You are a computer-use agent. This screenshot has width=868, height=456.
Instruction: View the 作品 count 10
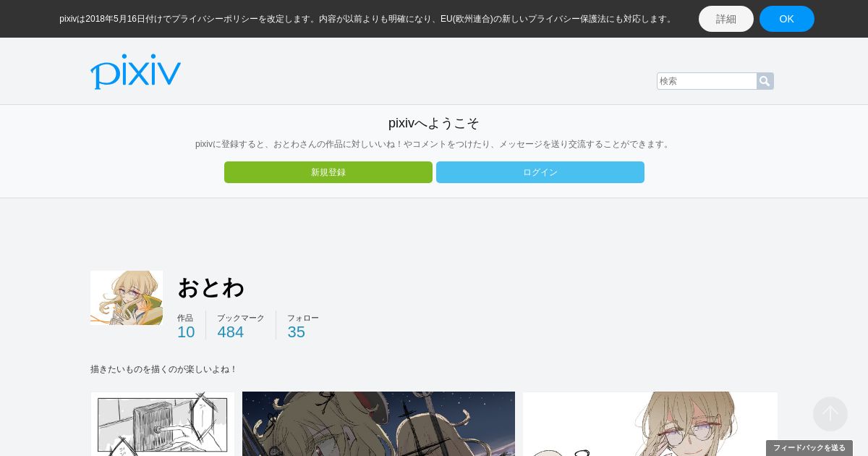tap(186, 332)
